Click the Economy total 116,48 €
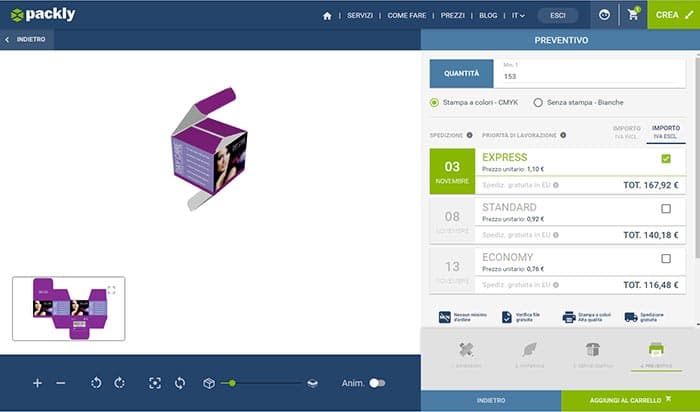 click(x=651, y=285)
